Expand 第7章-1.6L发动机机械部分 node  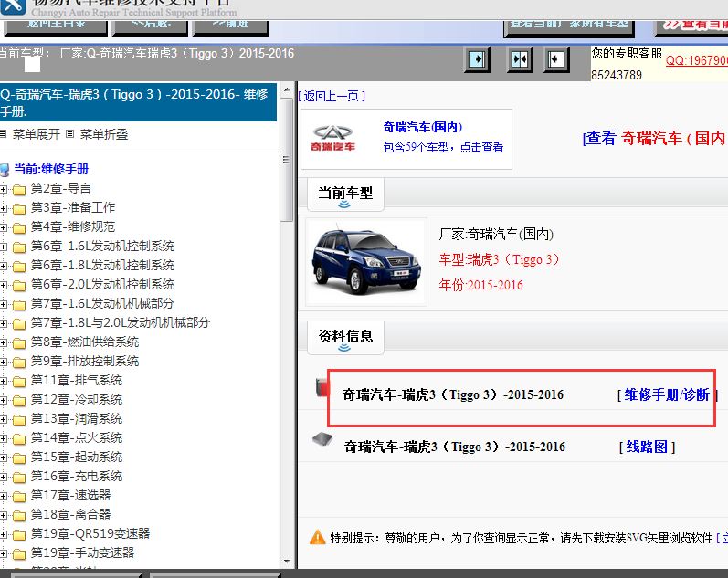coord(4,305)
